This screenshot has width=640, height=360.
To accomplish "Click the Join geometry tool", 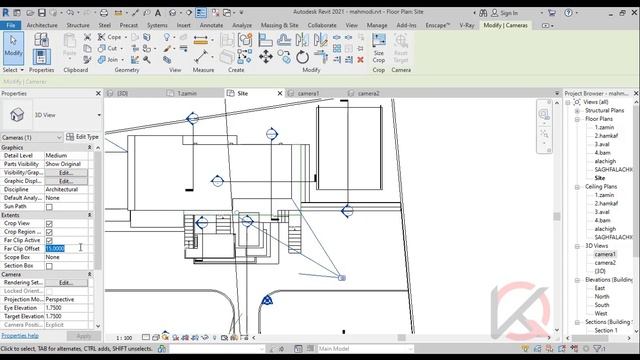I will pyautogui.click(x=109, y=60).
